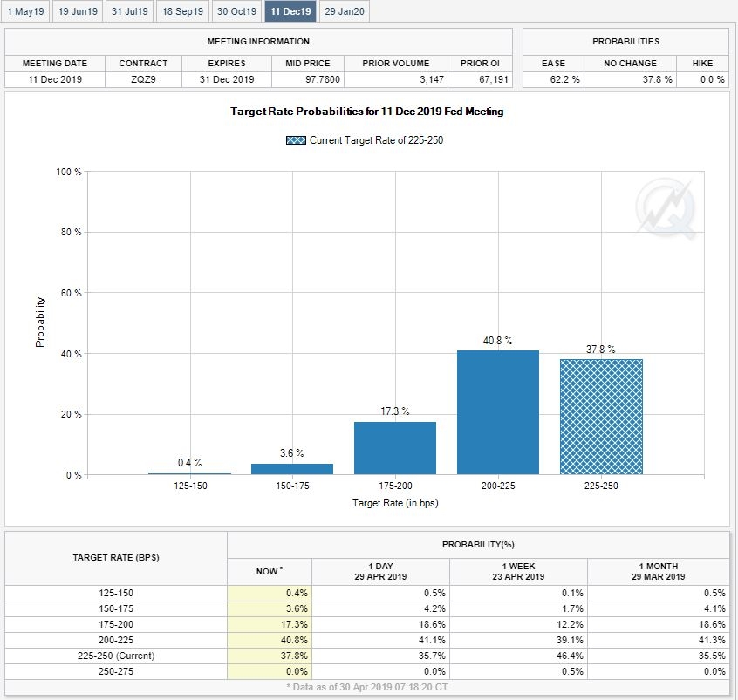
Task: Go to the 18 Sep19 meeting tab
Action: [x=184, y=11]
